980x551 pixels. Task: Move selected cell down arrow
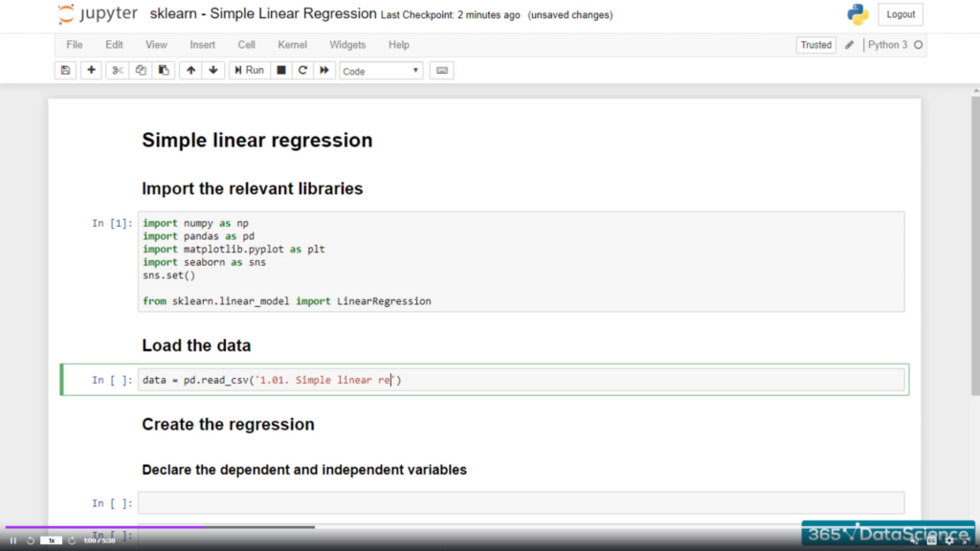[213, 71]
